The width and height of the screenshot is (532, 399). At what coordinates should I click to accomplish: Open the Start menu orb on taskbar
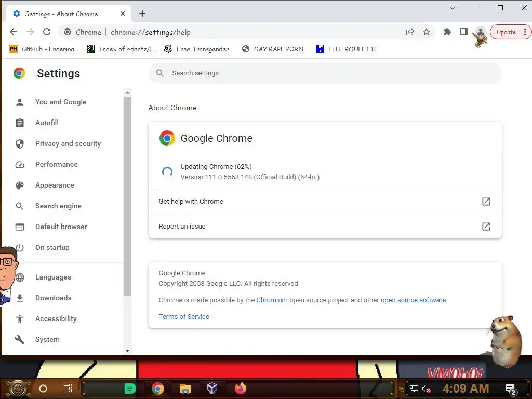point(19,389)
